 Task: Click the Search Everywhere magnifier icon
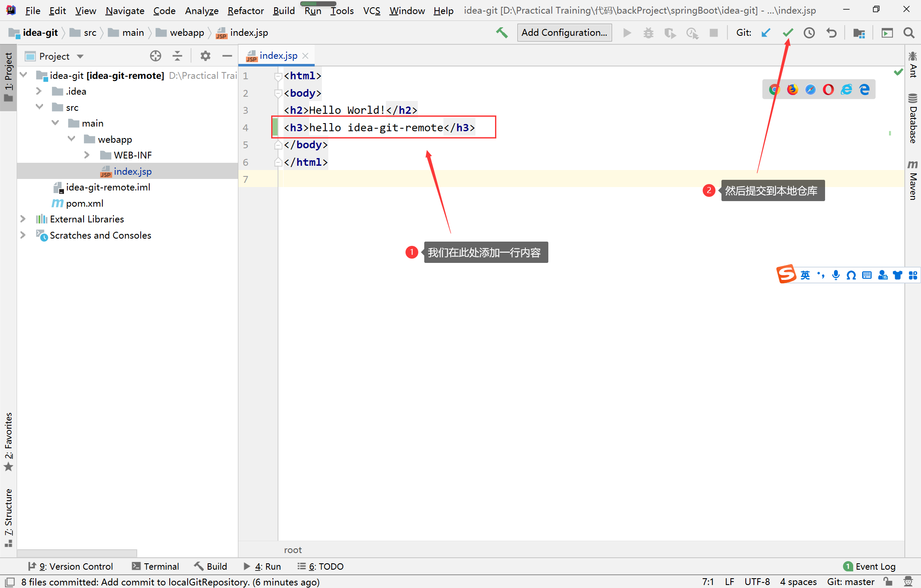[x=909, y=33]
